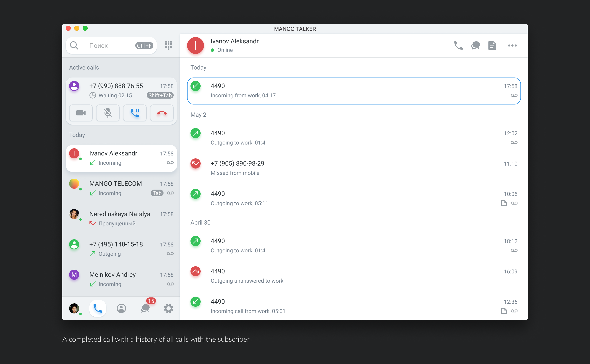Open the dialpad grid icon
This screenshot has height=364, width=590.
pyautogui.click(x=169, y=45)
